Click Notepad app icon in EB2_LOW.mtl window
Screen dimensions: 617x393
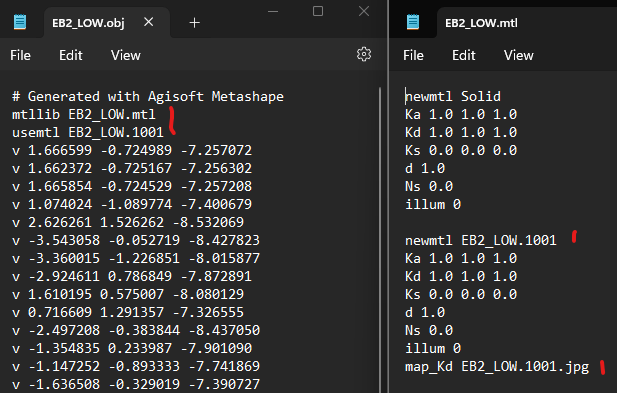pos(413,22)
